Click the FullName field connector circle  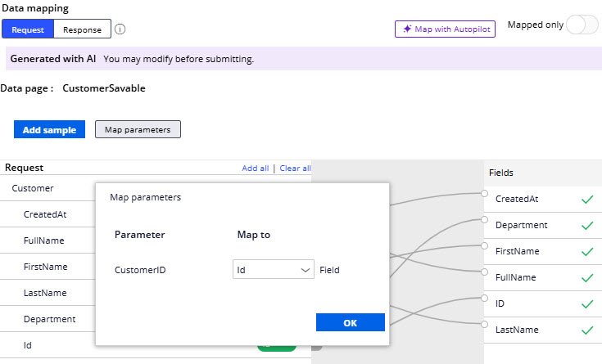click(x=485, y=272)
